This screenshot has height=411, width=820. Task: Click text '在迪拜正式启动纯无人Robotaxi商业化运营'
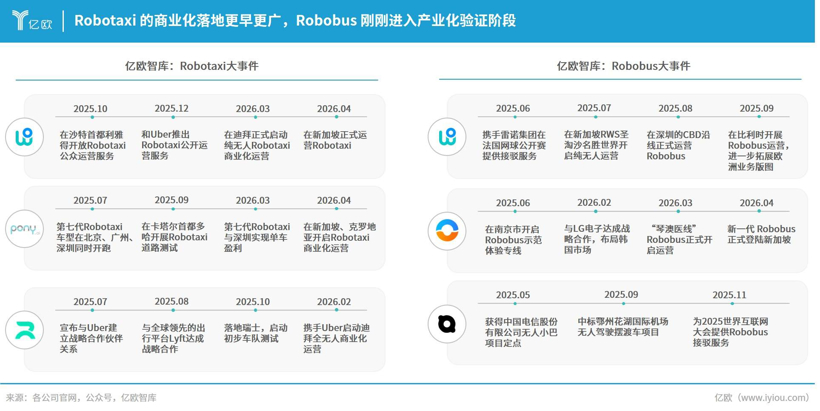pos(257,145)
